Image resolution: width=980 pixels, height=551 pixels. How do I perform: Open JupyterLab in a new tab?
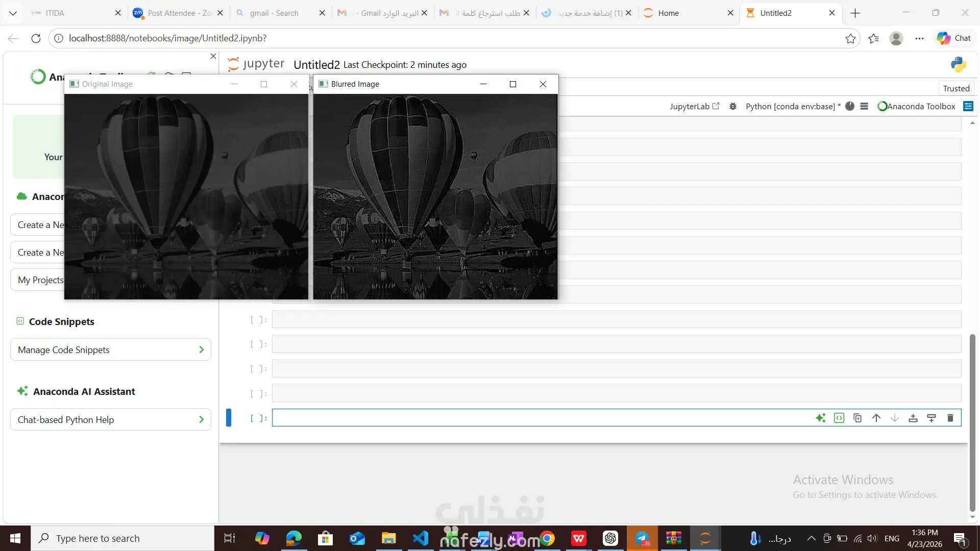(x=695, y=106)
